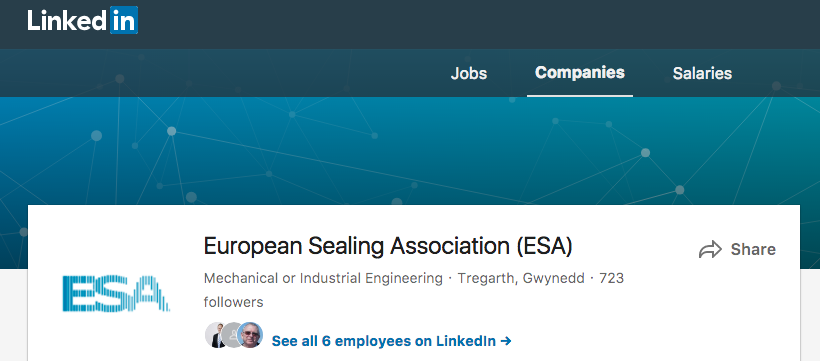This screenshot has width=820, height=361.
Task: Click the arrow after the employees link
Action: pos(506,341)
